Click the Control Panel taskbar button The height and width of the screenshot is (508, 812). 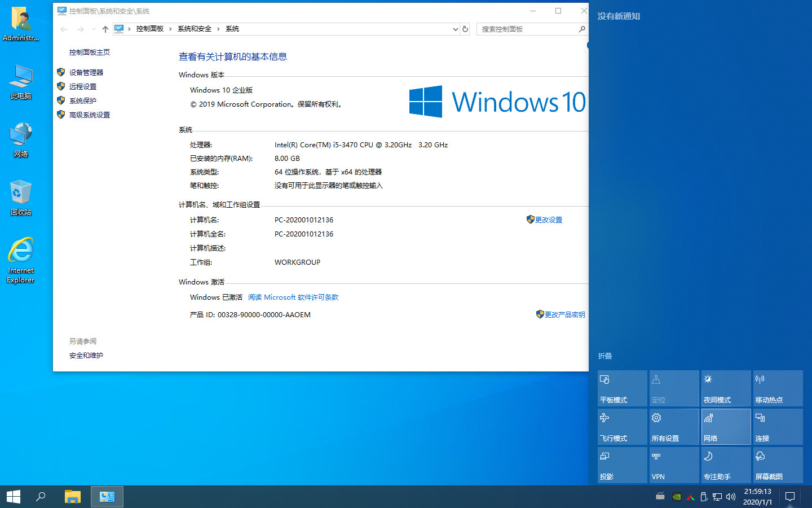(107, 497)
